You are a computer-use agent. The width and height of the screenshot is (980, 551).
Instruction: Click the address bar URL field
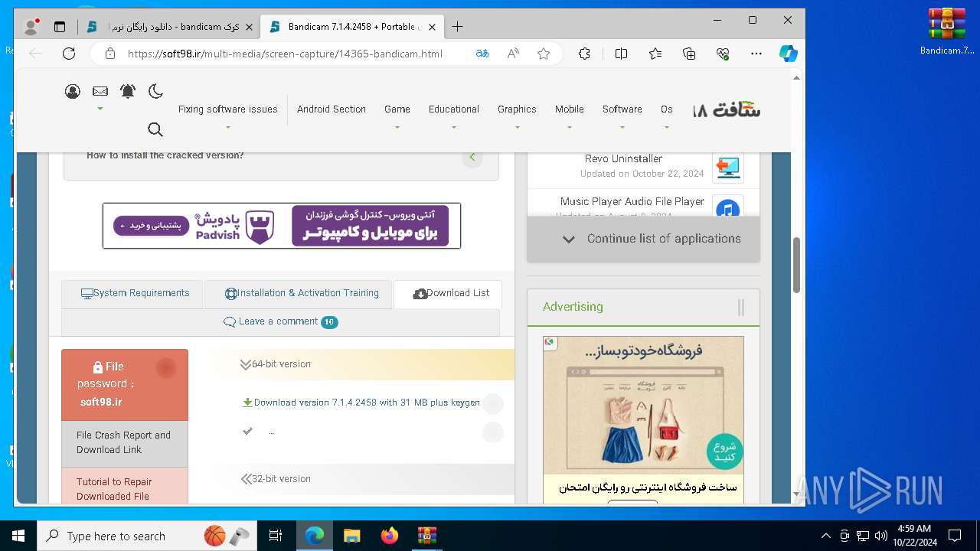(285, 54)
